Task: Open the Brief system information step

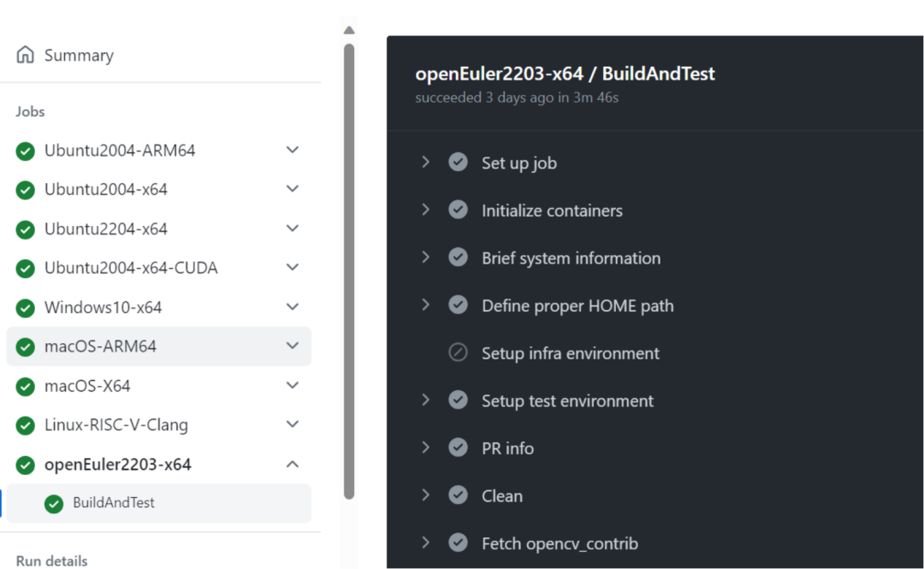Action: tap(571, 258)
